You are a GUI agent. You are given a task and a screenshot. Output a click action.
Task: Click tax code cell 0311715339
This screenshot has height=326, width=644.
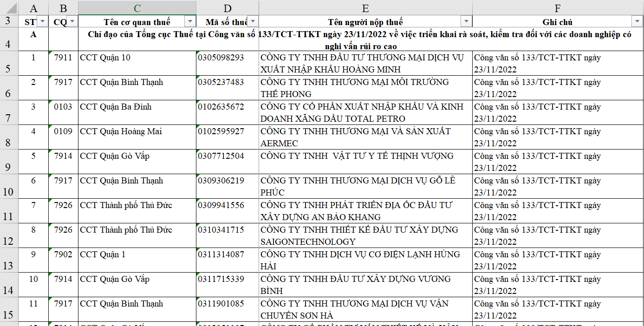pos(228,285)
